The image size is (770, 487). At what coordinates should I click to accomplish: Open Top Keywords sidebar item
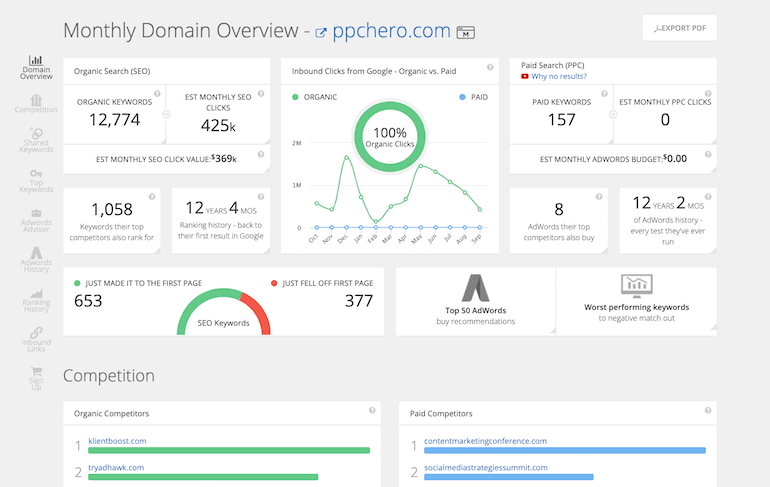[x=36, y=181]
